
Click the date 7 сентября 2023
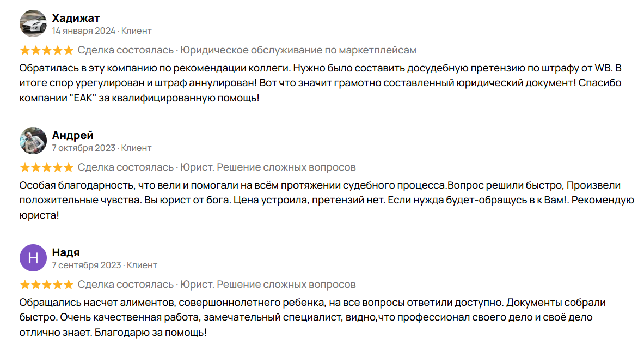click(86, 265)
